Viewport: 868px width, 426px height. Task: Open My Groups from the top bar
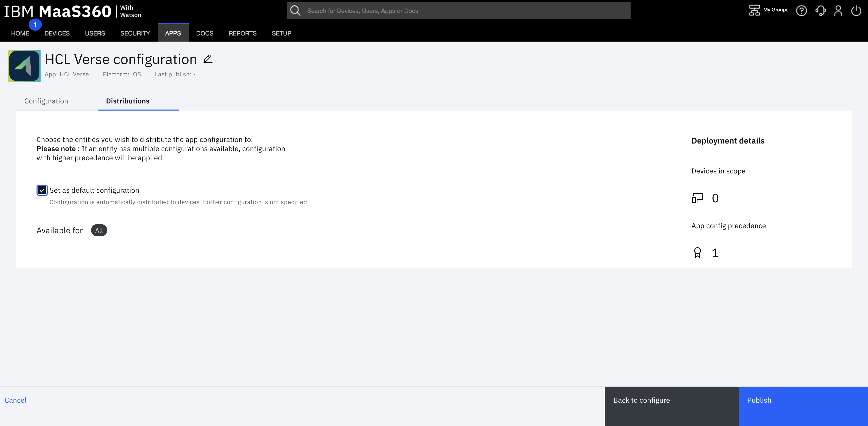click(769, 10)
